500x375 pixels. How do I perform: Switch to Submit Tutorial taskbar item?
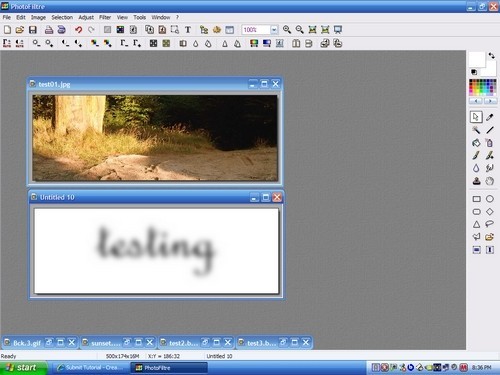90,368
